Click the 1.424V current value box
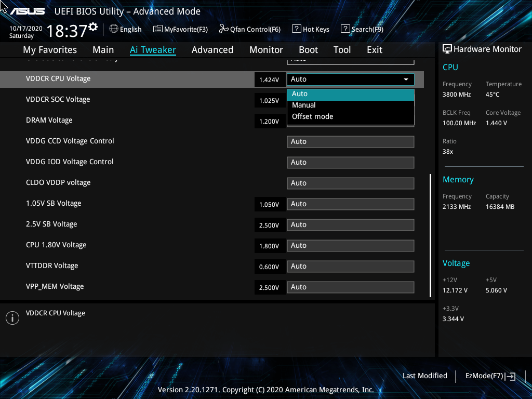This screenshot has width=532, height=399. click(270, 79)
